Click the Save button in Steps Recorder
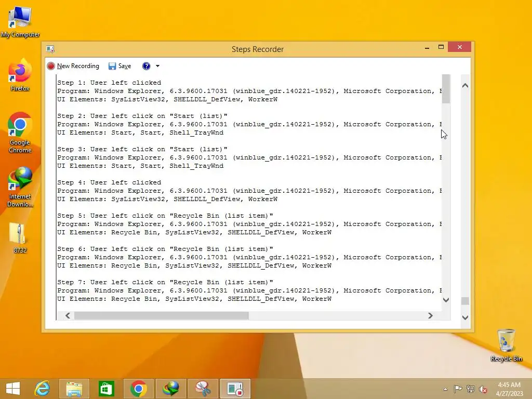This screenshot has height=399, width=532. (120, 66)
